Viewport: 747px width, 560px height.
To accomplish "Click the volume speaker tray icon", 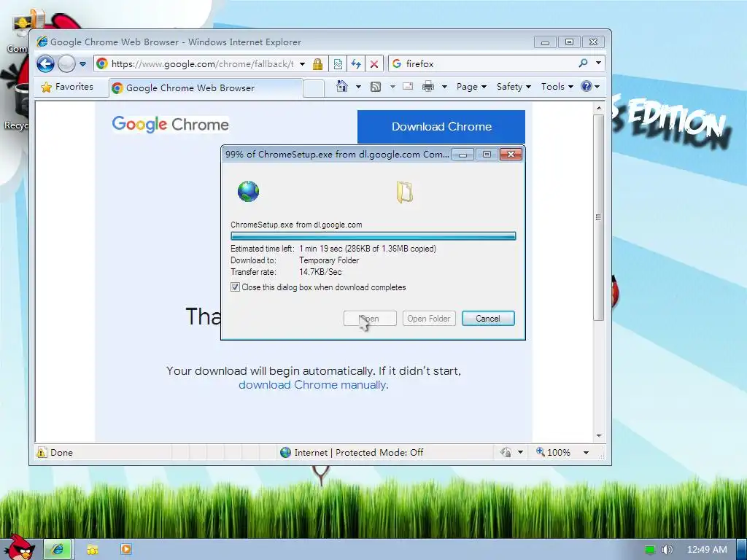I will (667, 550).
